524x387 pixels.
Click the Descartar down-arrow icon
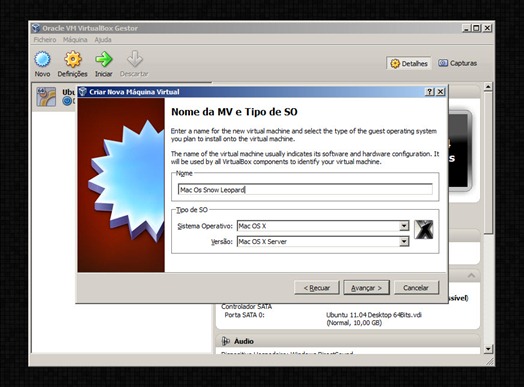tap(134, 59)
